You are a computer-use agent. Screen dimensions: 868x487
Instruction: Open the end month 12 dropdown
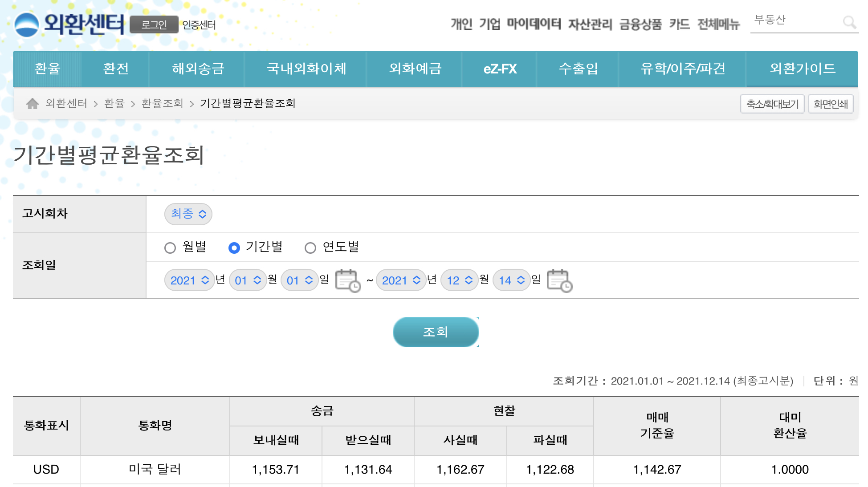click(x=459, y=280)
